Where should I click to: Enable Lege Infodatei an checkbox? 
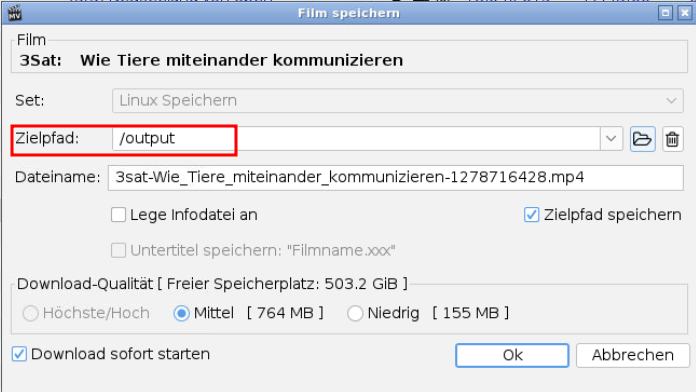[x=119, y=215]
